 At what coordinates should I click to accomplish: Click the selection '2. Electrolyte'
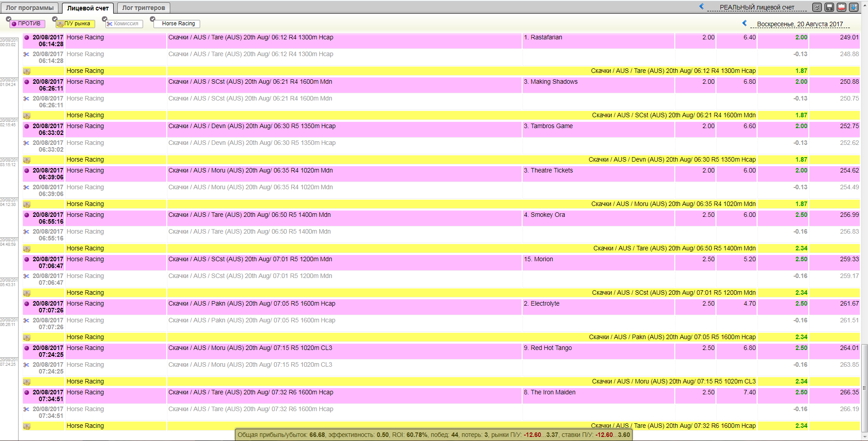pyautogui.click(x=542, y=304)
